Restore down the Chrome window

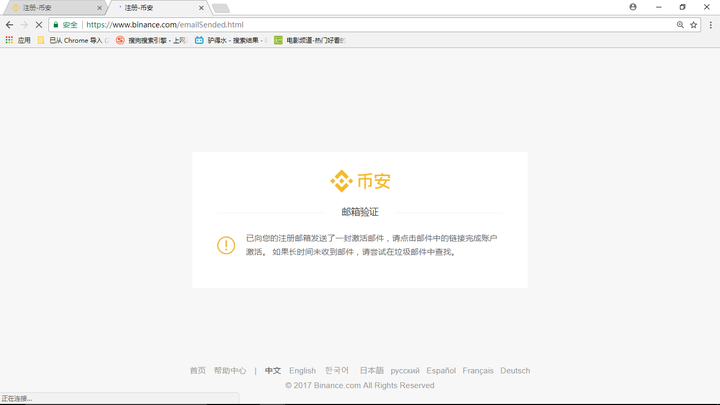click(682, 7)
